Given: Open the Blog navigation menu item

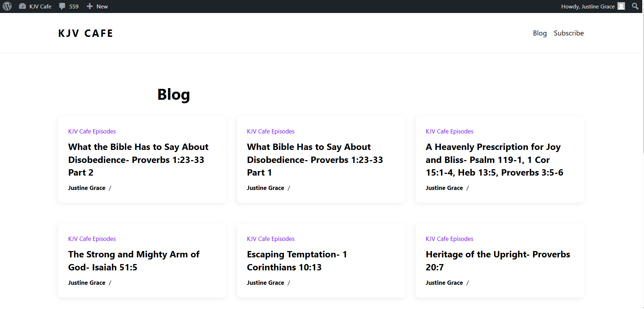Looking at the screenshot, I should pos(540,33).
